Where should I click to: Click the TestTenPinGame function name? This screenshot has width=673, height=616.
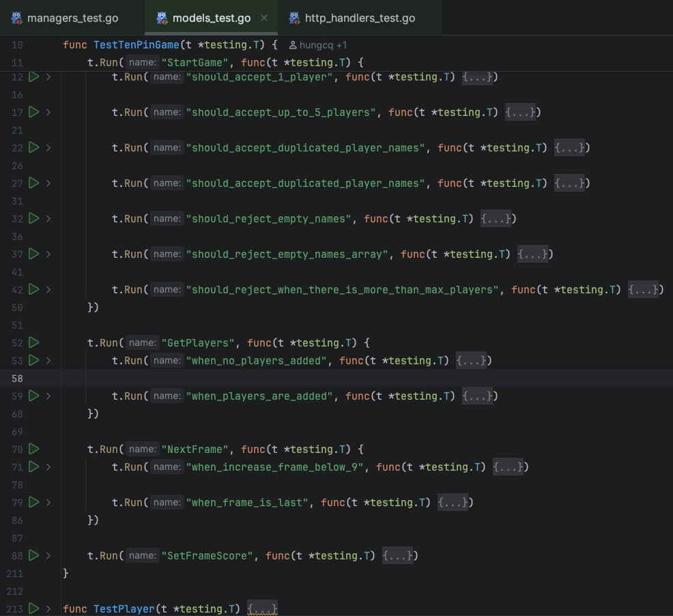[136, 45]
